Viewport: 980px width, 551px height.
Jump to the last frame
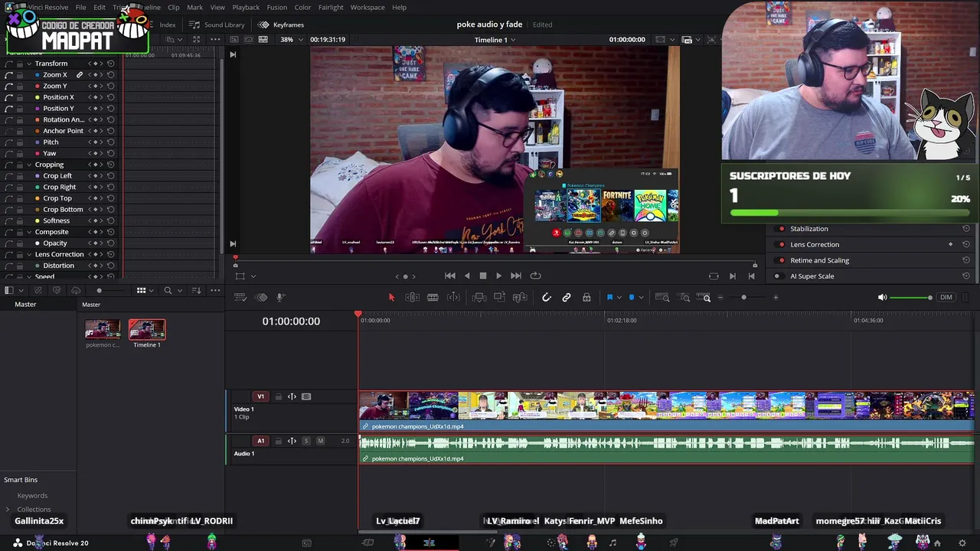(515, 275)
